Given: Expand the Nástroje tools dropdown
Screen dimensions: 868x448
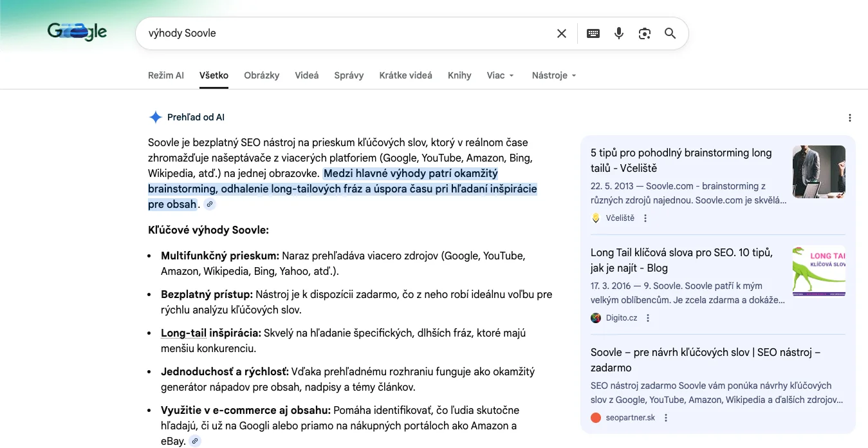Looking at the screenshot, I should click(x=553, y=75).
